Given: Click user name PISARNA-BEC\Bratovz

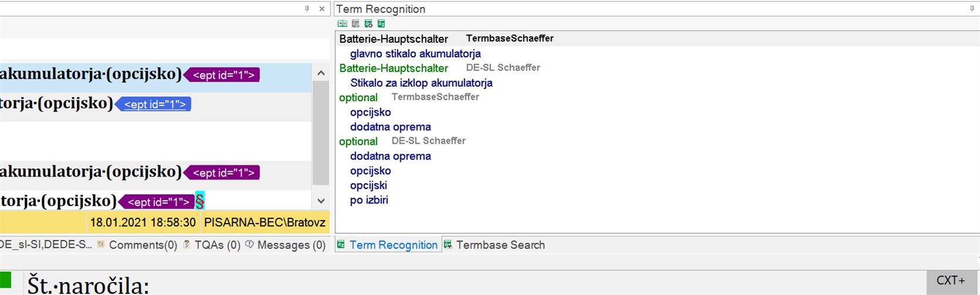Looking at the screenshot, I should (x=265, y=223).
